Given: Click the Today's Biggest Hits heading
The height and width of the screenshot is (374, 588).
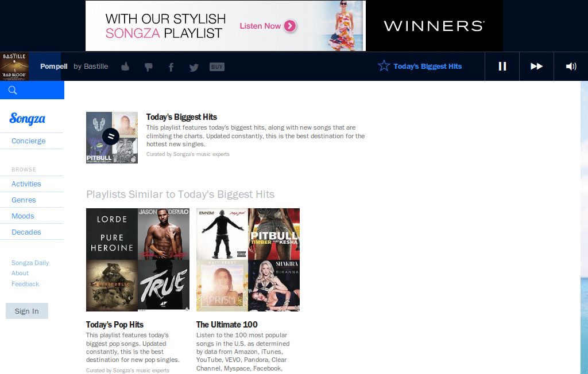Looking at the screenshot, I should coord(181,117).
